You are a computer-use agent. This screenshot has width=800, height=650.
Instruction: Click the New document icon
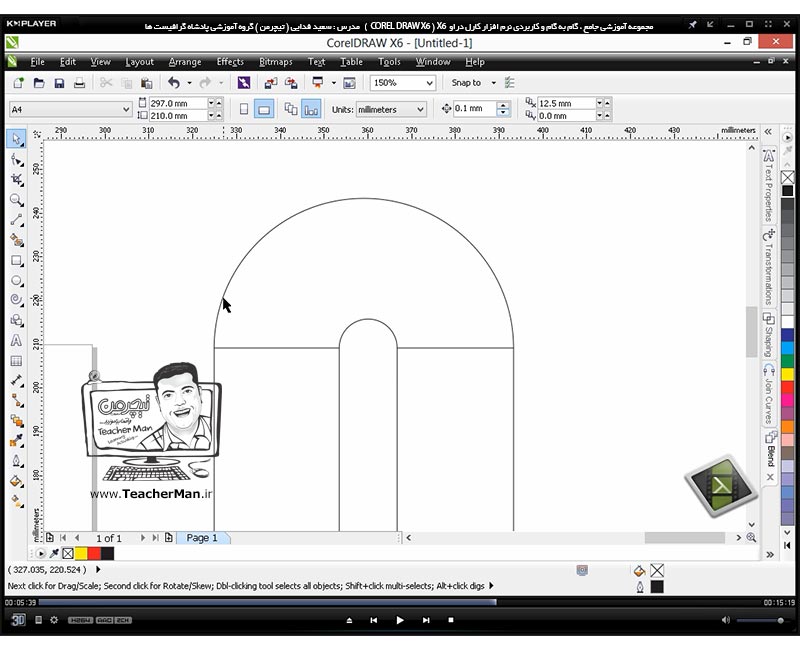18,83
